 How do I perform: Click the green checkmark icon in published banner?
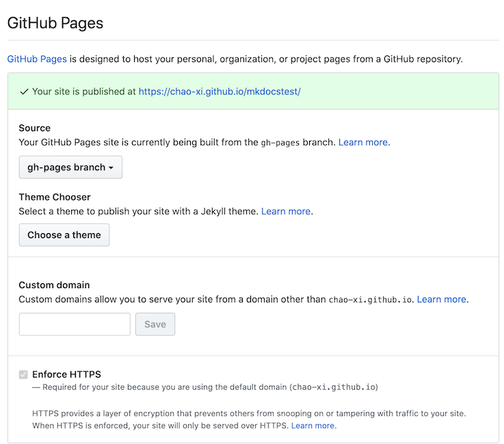24,92
